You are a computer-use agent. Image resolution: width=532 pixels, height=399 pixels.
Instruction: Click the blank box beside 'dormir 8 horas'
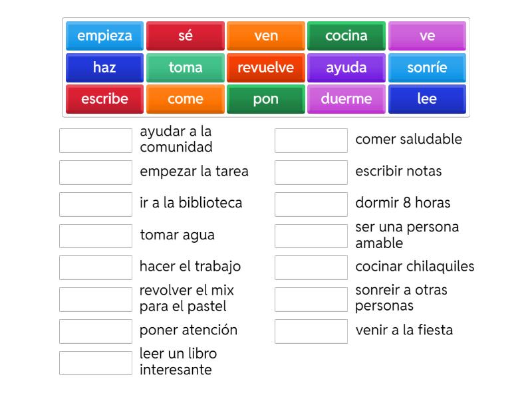311,204
